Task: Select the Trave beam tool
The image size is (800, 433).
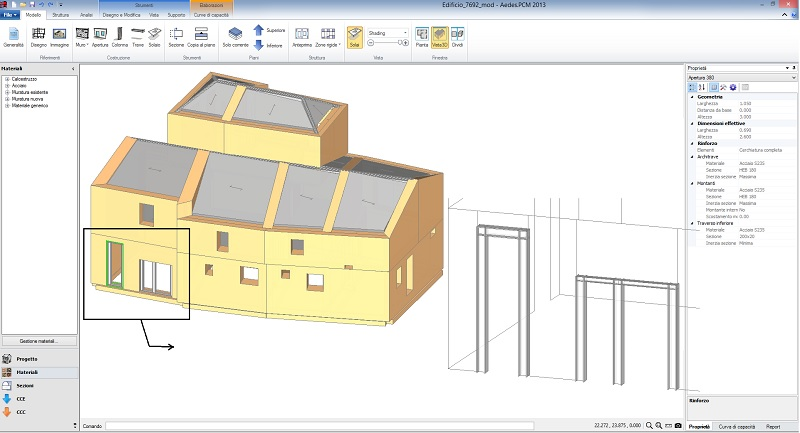Action: 137,36
